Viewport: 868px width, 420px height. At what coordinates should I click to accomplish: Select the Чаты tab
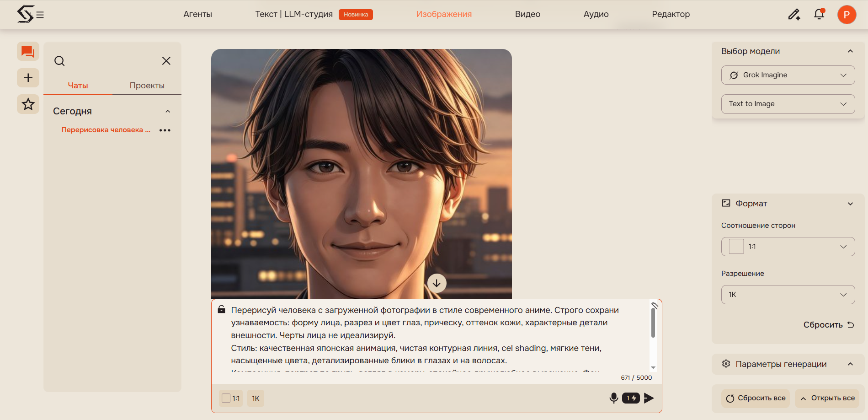tap(78, 86)
